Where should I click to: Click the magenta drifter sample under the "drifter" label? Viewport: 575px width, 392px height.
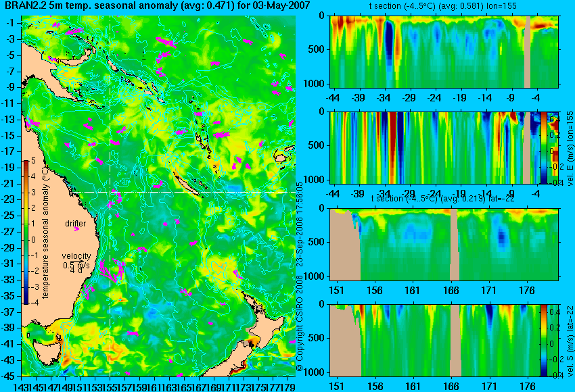coord(76,229)
